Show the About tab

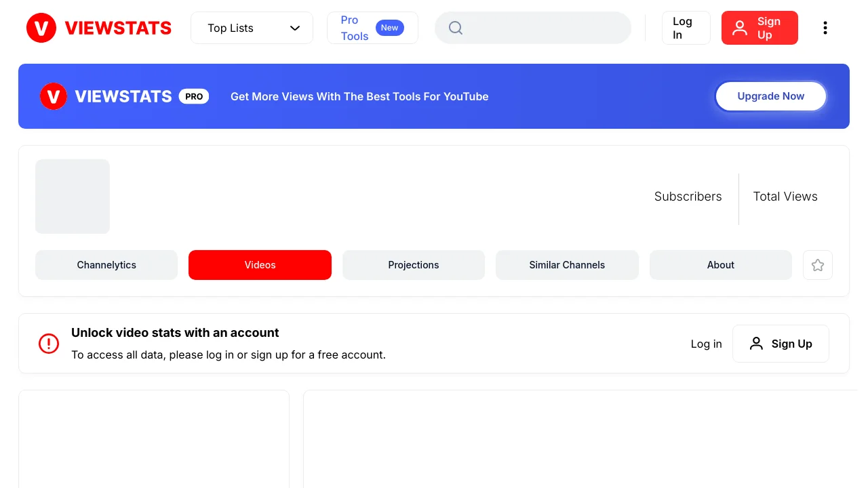pos(721,265)
